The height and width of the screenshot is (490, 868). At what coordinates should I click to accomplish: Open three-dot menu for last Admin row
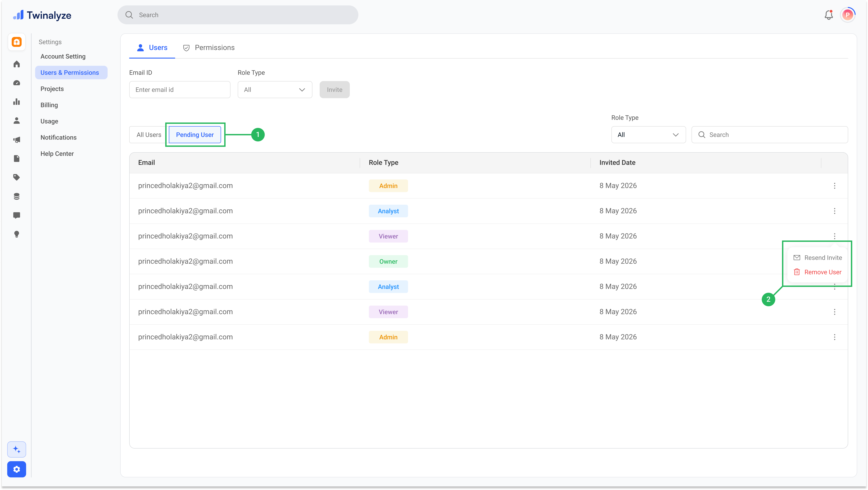point(835,337)
